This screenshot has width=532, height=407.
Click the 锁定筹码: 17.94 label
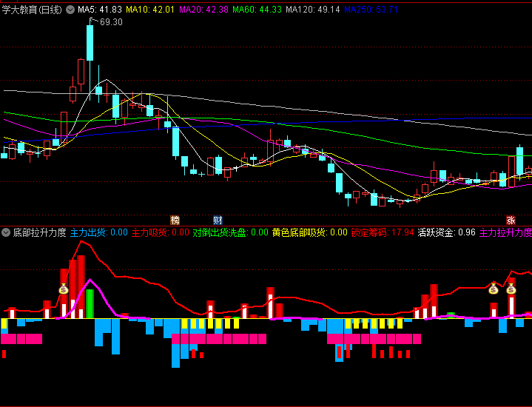[x=383, y=232]
